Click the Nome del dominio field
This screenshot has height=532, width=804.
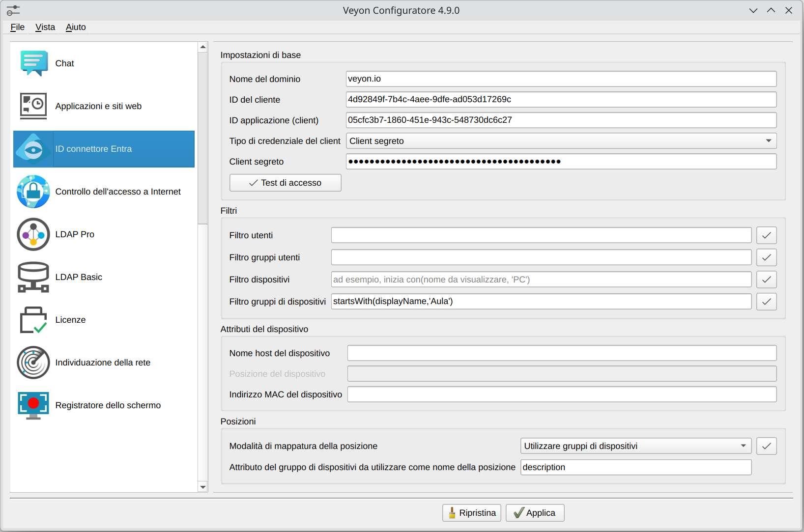pyautogui.click(x=561, y=79)
